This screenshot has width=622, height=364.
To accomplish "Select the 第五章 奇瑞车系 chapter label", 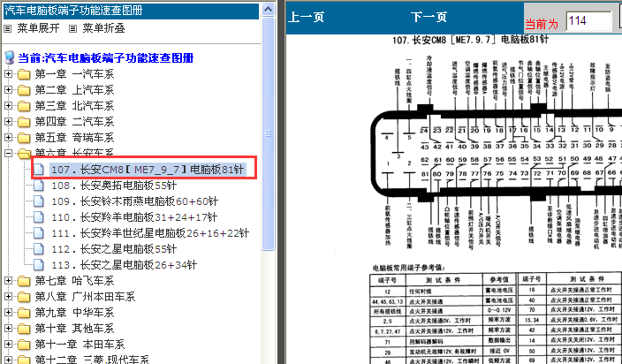I will tap(74, 138).
